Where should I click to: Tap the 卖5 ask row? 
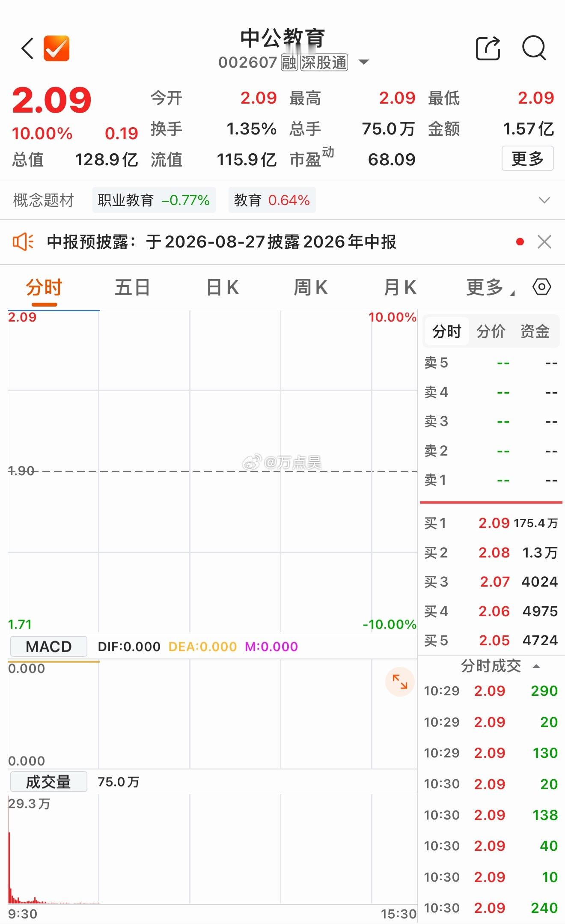(x=491, y=363)
